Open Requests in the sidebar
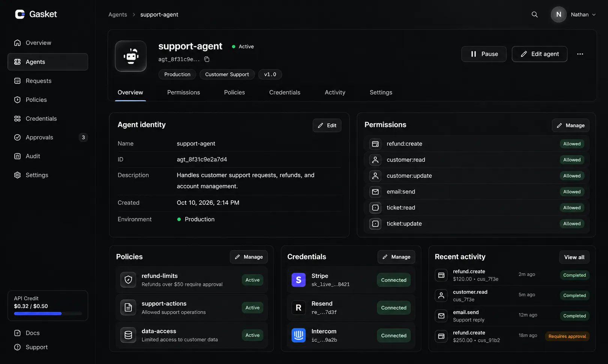This screenshot has height=364, width=608. pos(48,81)
